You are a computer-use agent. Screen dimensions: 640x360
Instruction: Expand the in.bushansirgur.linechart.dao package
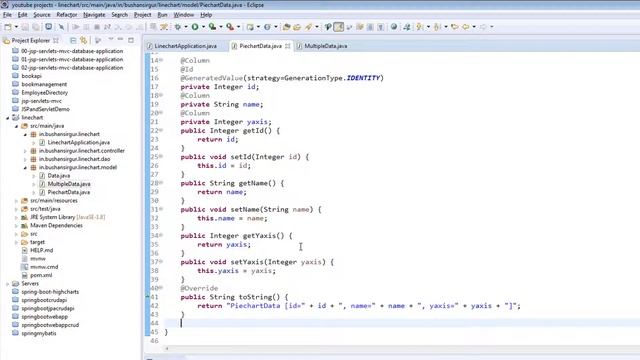coord(25,159)
